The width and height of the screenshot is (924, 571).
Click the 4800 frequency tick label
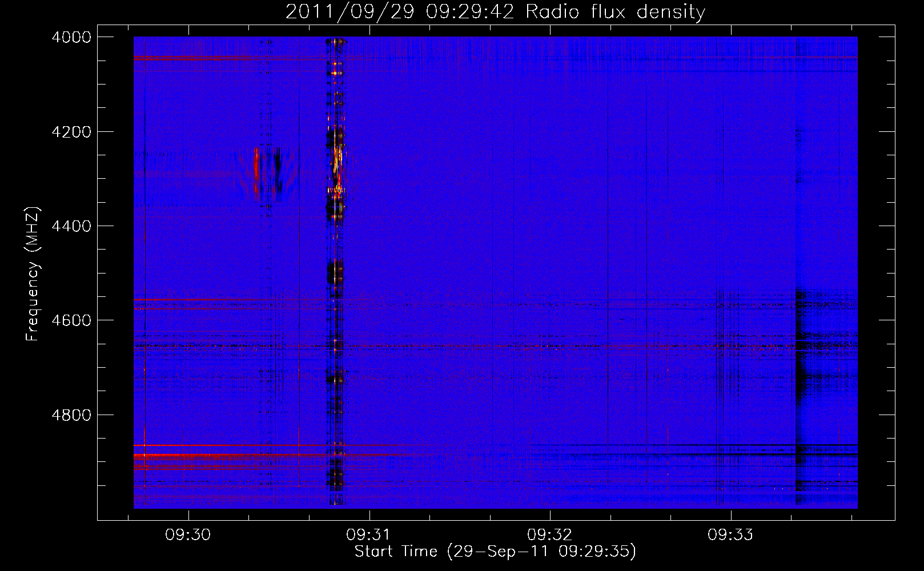click(71, 415)
